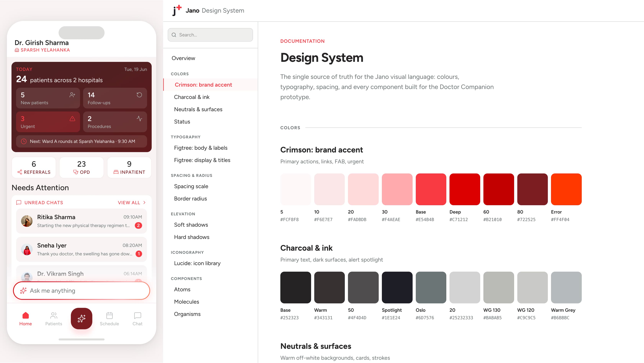Open Soft shadows page
This screenshot has height=363, width=644.
coord(191,225)
